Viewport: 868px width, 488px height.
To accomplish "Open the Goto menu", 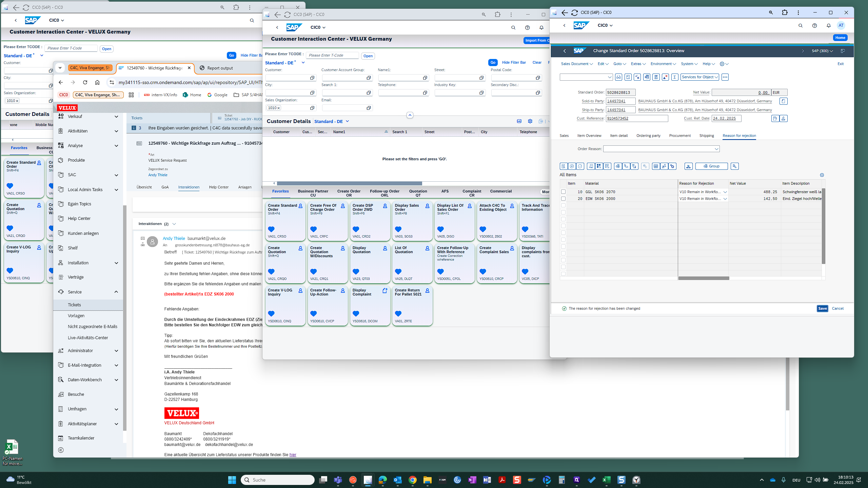I will pyautogui.click(x=619, y=64).
